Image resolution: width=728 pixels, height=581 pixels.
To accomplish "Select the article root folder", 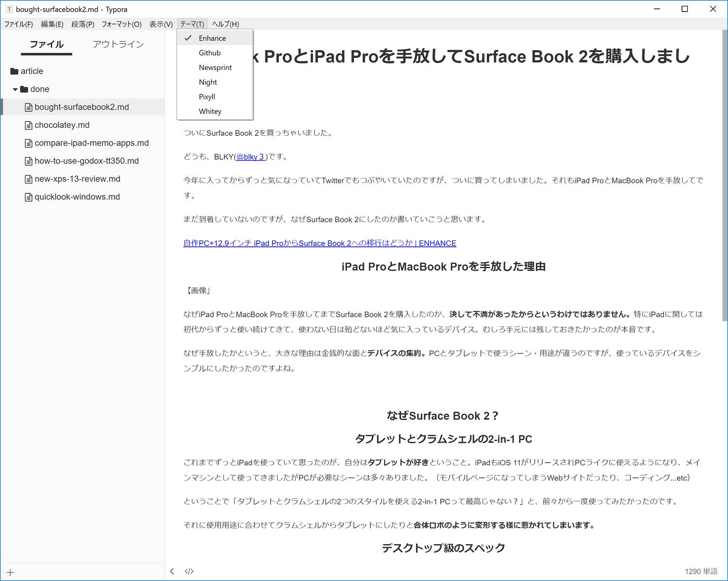I will click(x=32, y=71).
